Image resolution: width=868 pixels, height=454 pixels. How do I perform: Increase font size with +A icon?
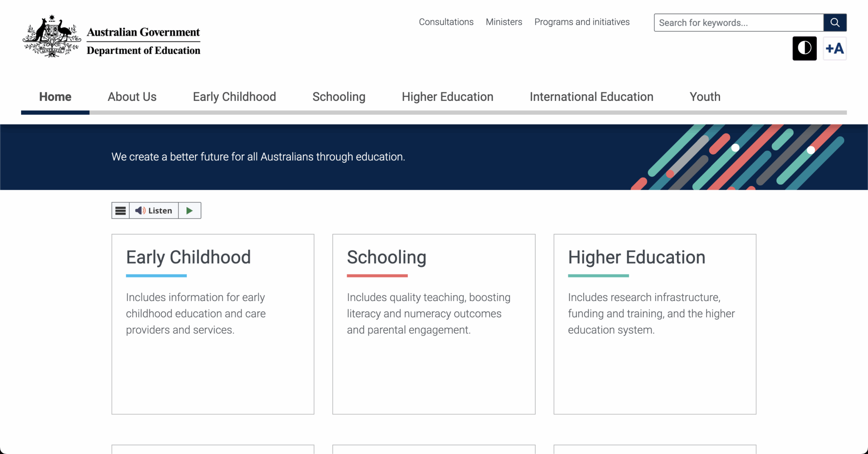835,48
